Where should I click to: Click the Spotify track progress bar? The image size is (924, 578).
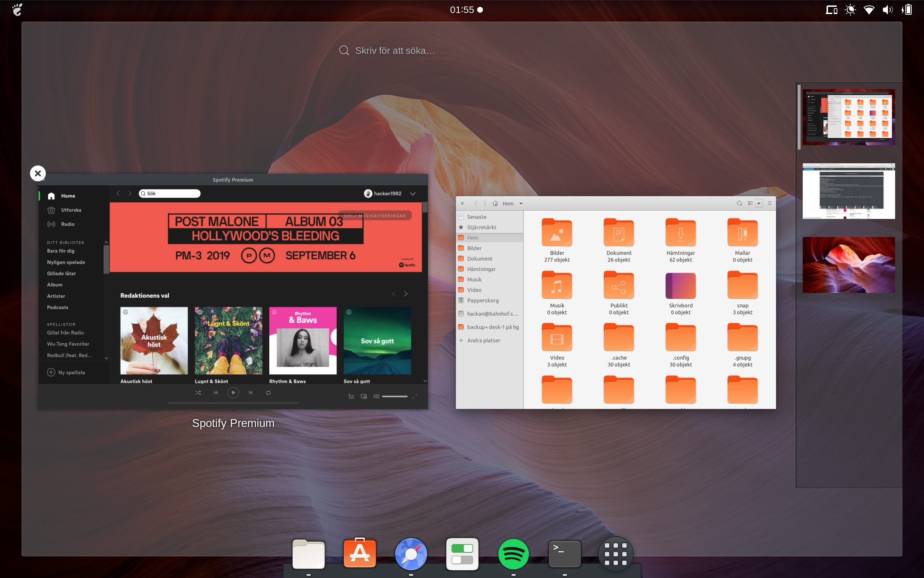point(233,403)
